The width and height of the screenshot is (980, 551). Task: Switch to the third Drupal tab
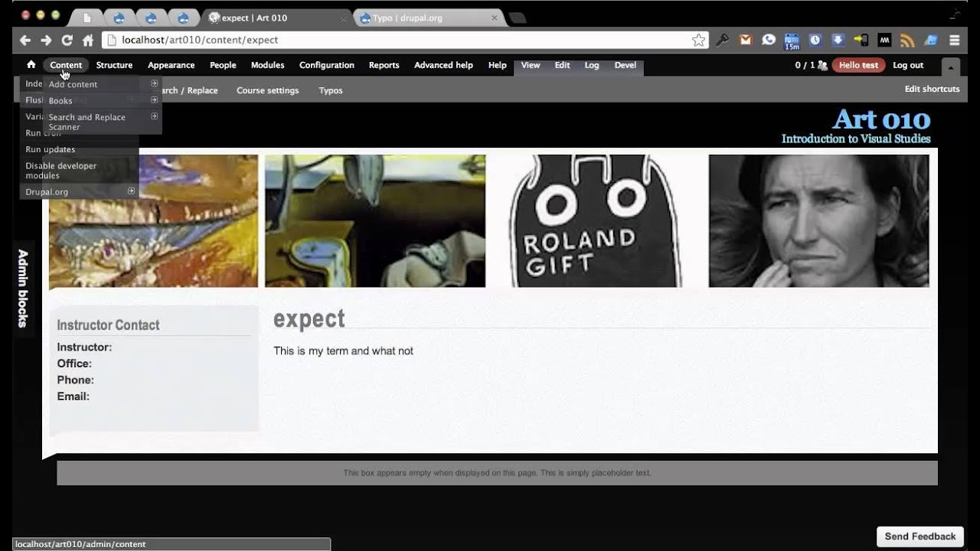151,18
